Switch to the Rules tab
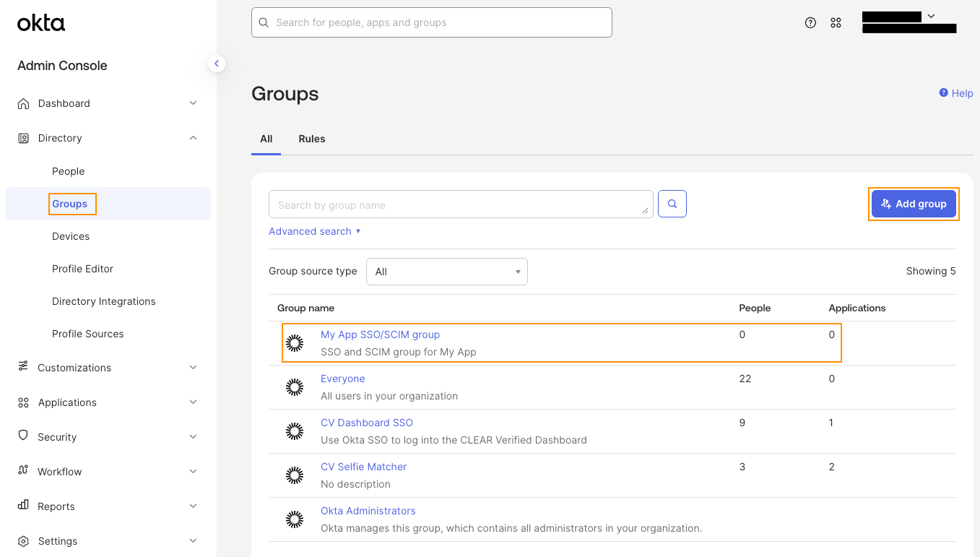 [312, 139]
